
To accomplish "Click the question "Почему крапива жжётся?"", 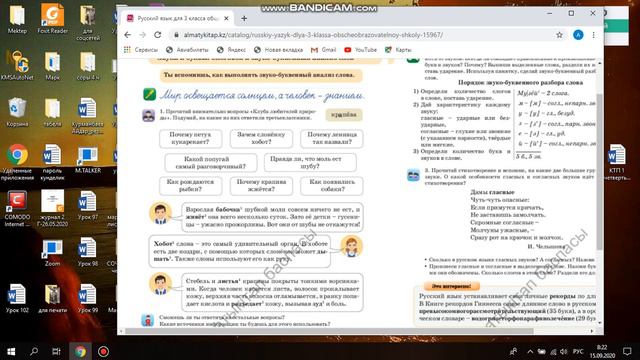I will pyautogui.click(x=261, y=186).
